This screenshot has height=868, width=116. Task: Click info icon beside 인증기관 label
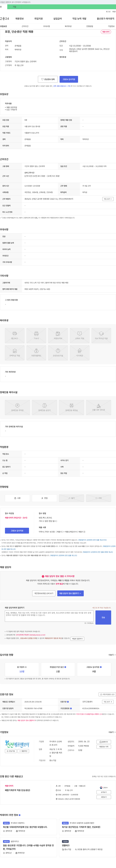(x=68, y=702)
